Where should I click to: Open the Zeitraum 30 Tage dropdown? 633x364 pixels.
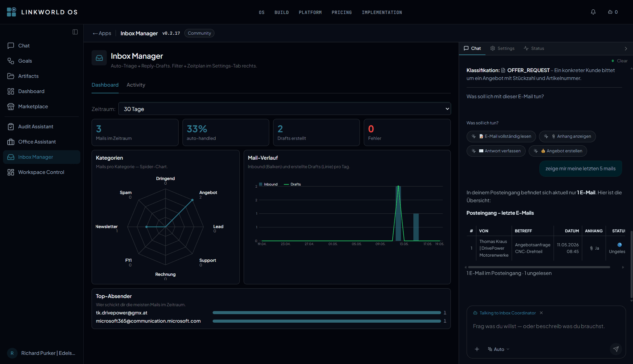point(284,109)
